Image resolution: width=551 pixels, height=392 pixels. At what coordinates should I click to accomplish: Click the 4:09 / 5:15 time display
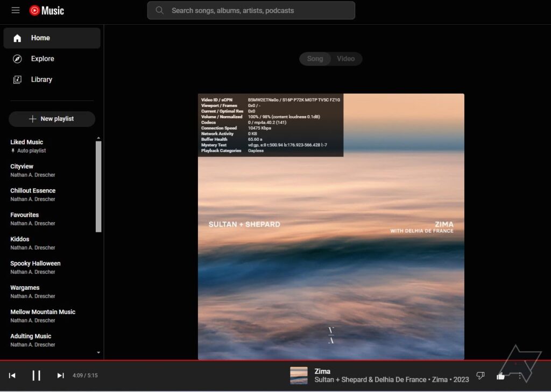[85, 375]
